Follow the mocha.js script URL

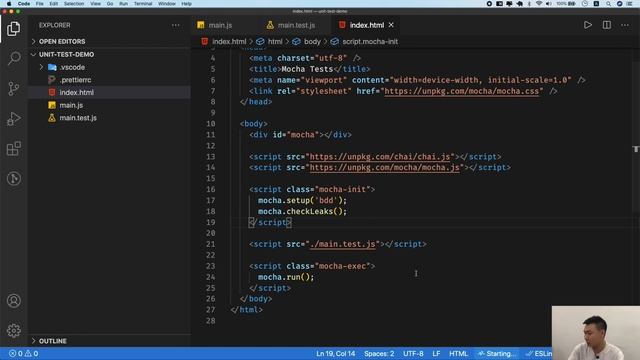[384, 167]
